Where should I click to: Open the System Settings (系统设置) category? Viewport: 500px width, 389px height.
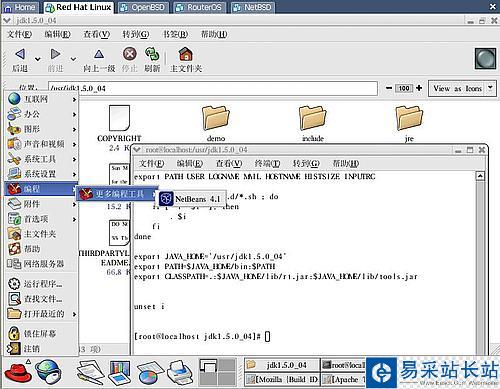[x=42, y=174]
